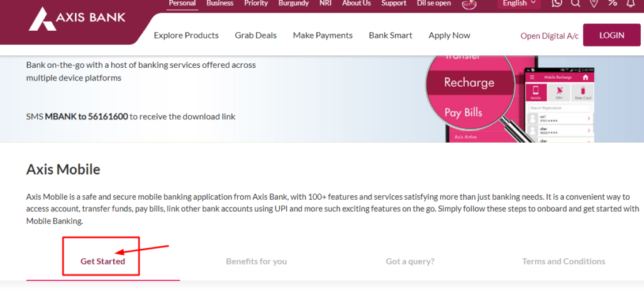Open the Support menu item
This screenshot has height=296, width=644.
click(x=394, y=3)
